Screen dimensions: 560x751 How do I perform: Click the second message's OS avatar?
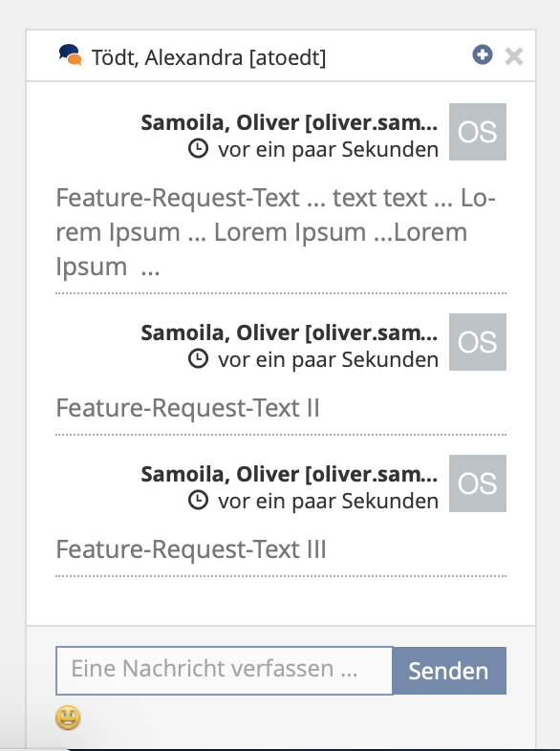tap(478, 342)
